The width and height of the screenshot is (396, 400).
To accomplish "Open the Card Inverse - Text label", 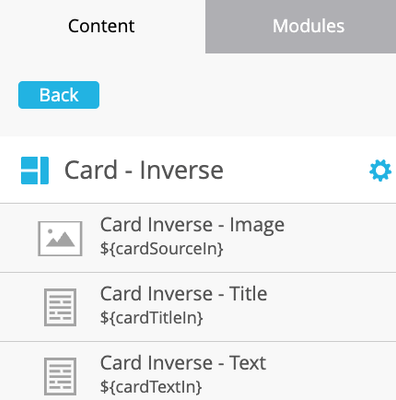I will coord(183,363).
